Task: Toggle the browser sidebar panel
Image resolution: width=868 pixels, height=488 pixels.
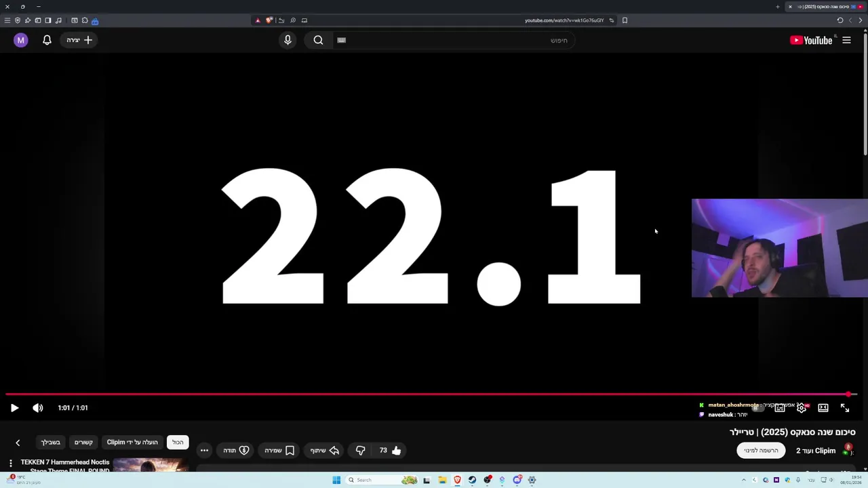Action: pyautogui.click(x=48, y=20)
